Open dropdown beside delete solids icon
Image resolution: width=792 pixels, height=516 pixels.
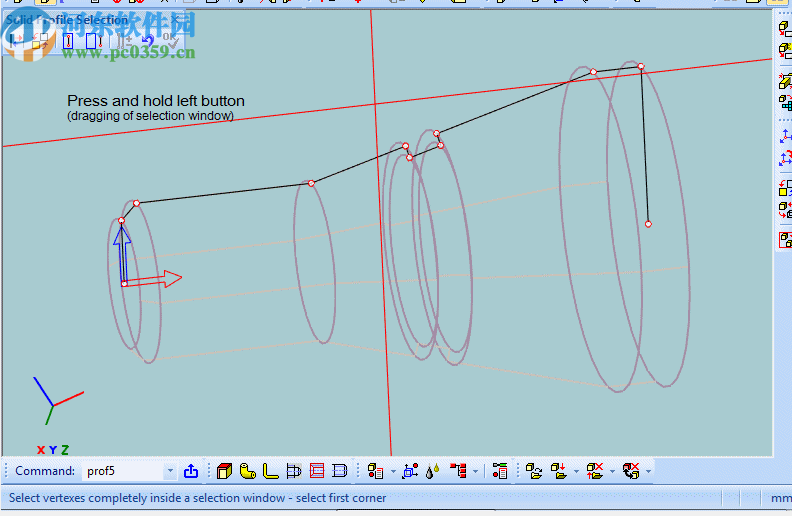[612, 472]
